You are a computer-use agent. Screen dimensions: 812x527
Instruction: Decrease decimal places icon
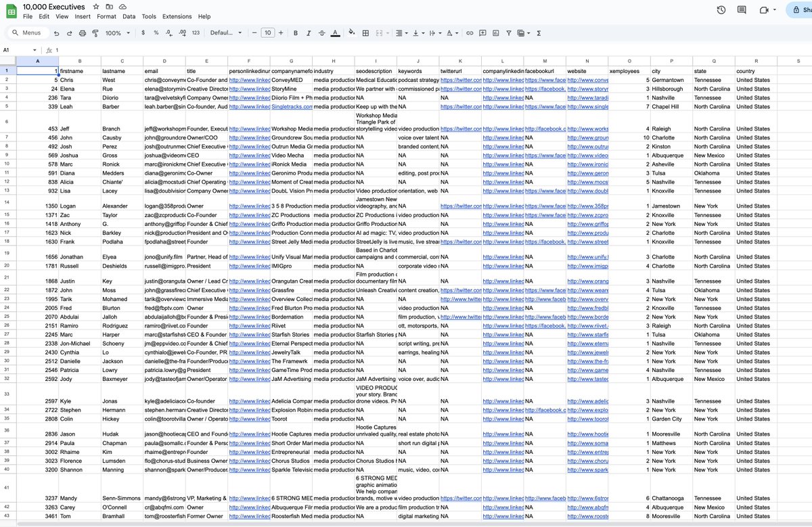[169, 32]
